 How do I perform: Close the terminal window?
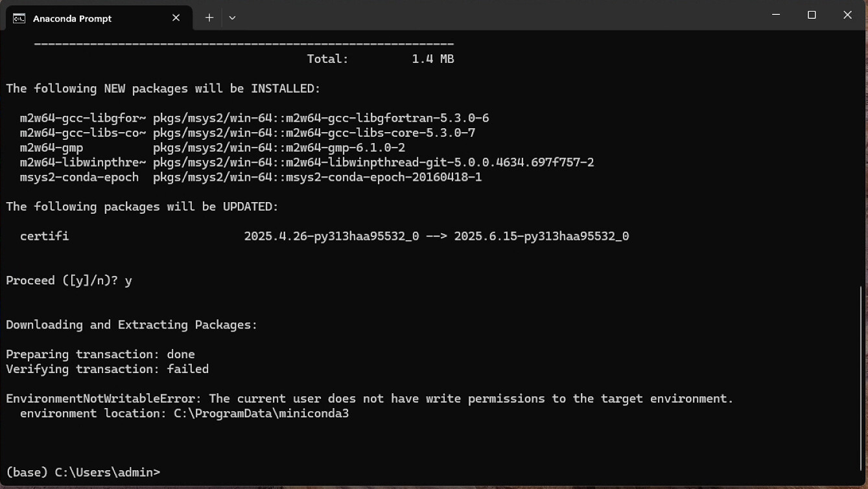click(847, 15)
